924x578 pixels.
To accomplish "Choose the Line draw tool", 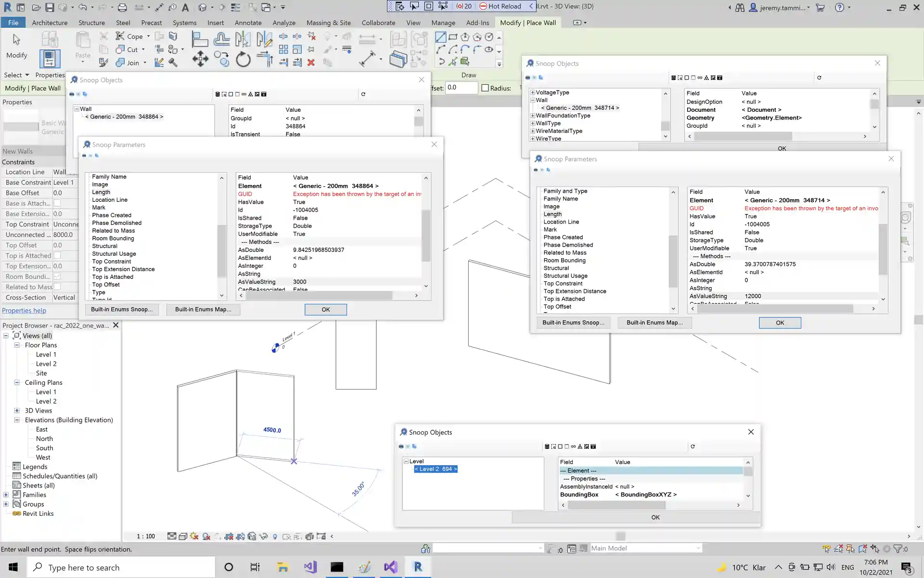I will pos(440,37).
